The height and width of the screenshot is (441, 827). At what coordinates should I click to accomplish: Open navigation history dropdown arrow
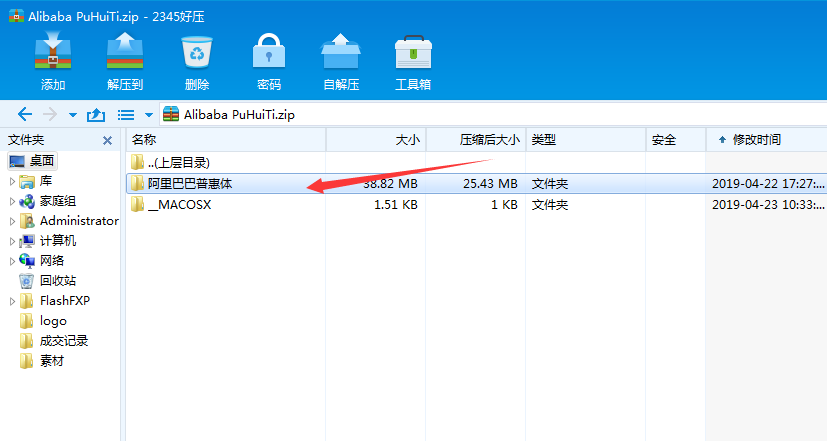click(73, 114)
